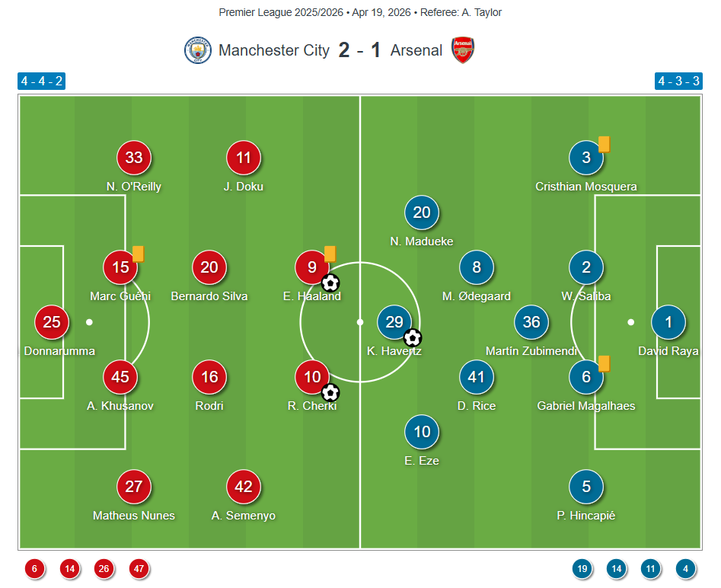Select the Manchester City 4-4-2 formation badge
721x588 pixels.
coord(42,81)
